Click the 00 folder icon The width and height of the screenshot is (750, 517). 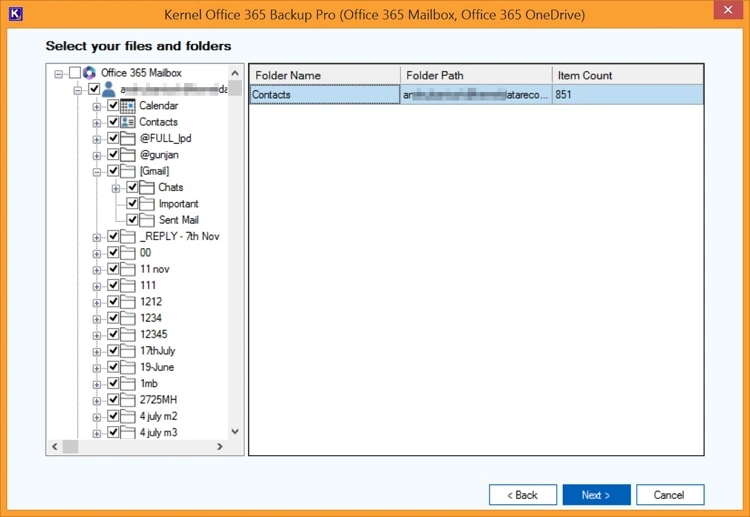[128, 253]
